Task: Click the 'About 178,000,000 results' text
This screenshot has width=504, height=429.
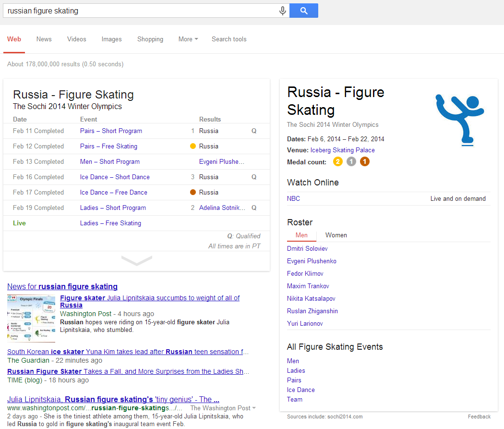Action: 65,64
